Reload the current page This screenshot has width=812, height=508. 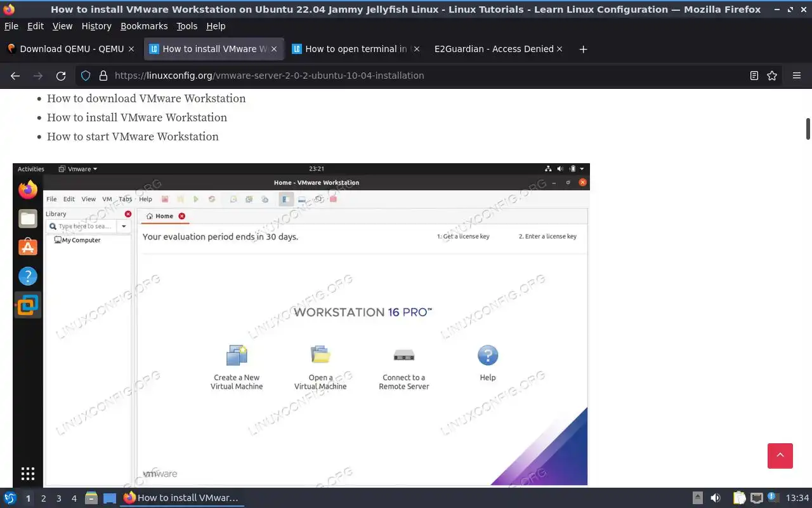pyautogui.click(x=61, y=76)
